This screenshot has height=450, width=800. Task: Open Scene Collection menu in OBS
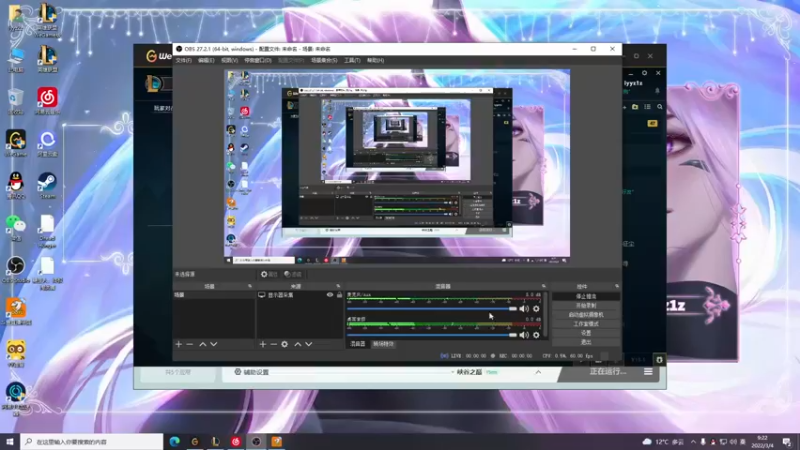click(324, 60)
